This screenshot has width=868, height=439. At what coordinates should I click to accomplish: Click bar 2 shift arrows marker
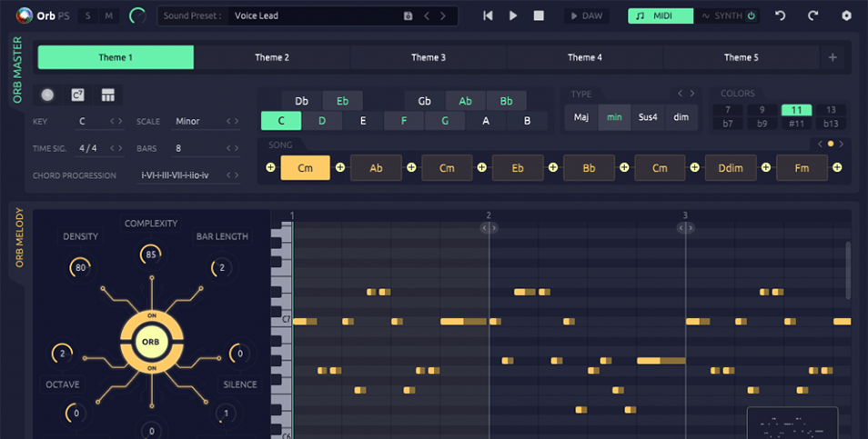click(x=489, y=228)
